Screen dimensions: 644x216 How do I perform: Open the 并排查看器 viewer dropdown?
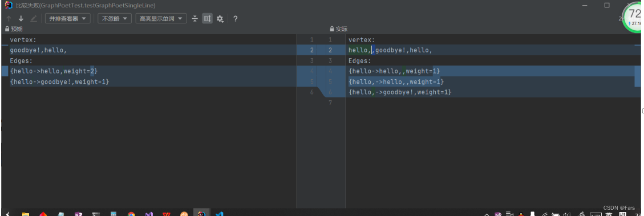pos(68,18)
